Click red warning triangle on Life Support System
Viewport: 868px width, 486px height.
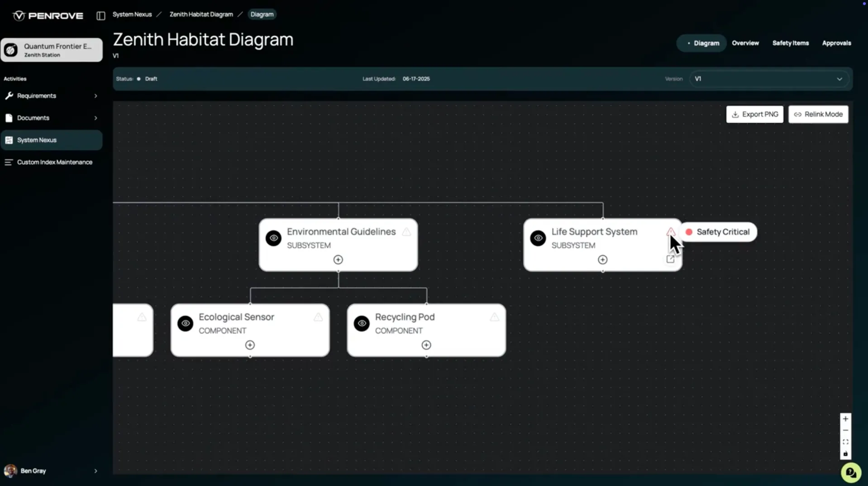(671, 232)
